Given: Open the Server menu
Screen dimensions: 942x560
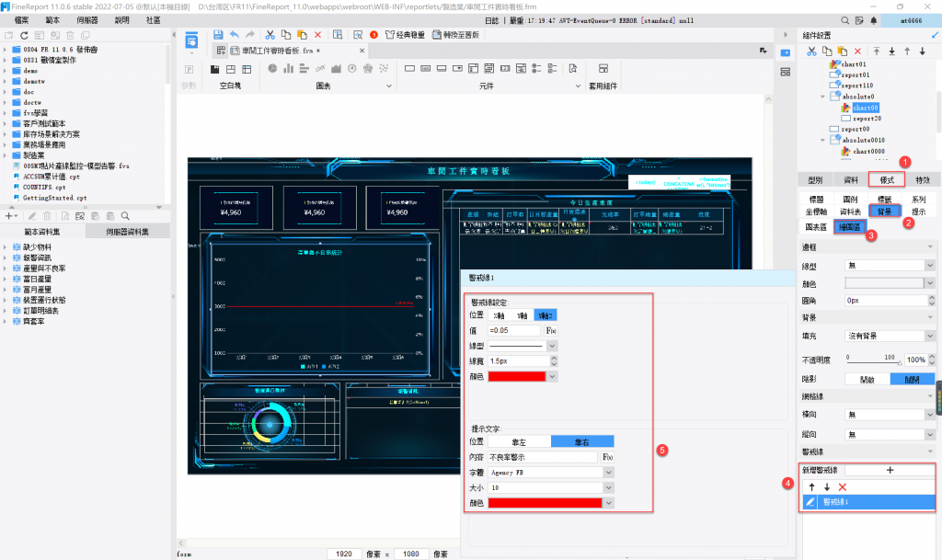Looking at the screenshot, I should [x=87, y=20].
